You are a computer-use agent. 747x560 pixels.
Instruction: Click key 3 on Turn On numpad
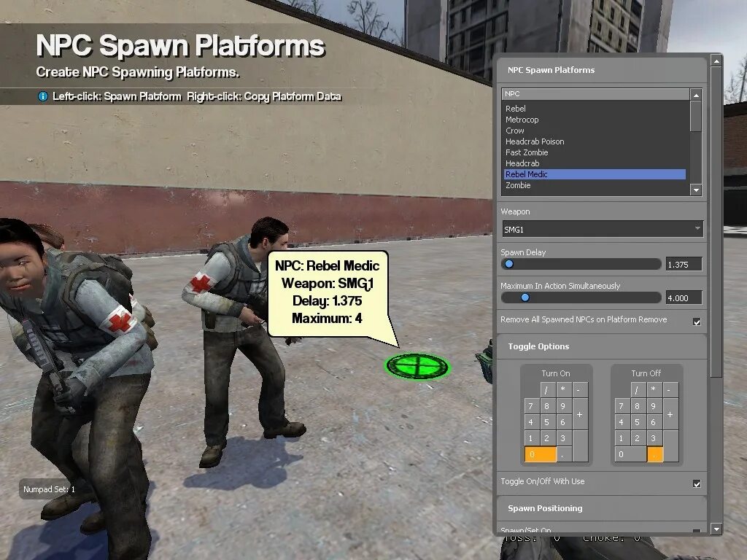[564, 438]
